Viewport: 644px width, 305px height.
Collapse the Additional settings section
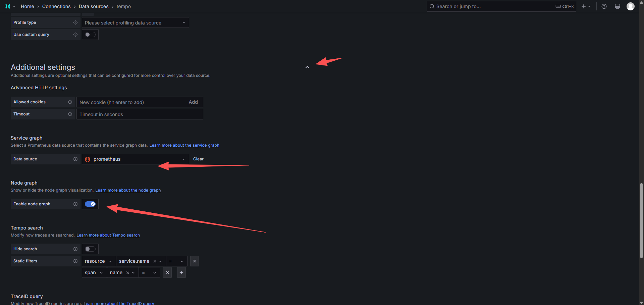(307, 67)
